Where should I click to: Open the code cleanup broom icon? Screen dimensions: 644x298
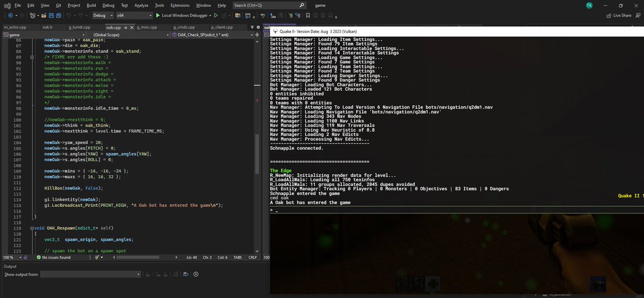click(98, 257)
